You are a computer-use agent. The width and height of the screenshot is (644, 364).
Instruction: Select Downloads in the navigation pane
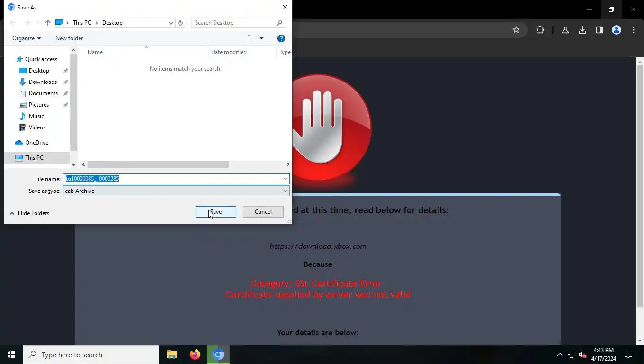(43, 82)
